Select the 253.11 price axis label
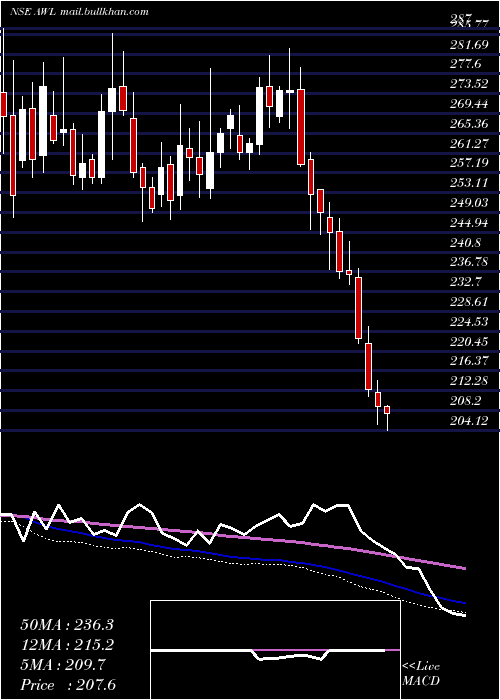This screenshot has width=500, height=700. click(468, 183)
